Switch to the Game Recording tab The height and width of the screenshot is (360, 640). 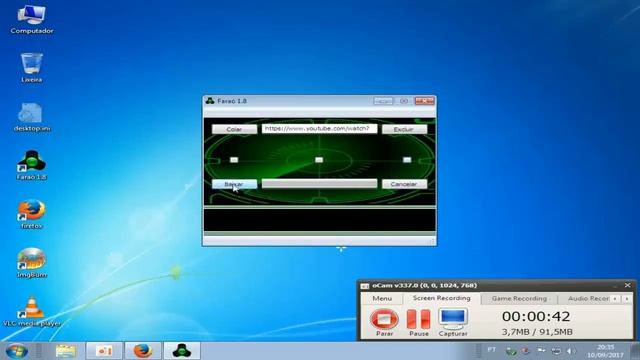tap(519, 299)
